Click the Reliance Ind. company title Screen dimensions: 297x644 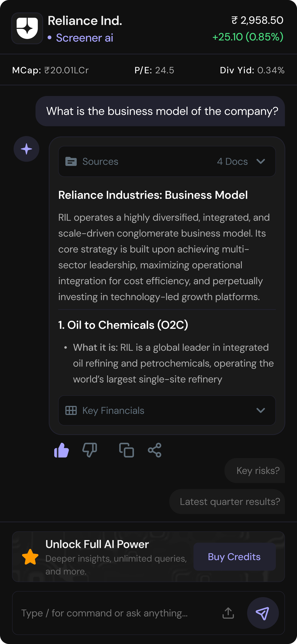point(85,21)
